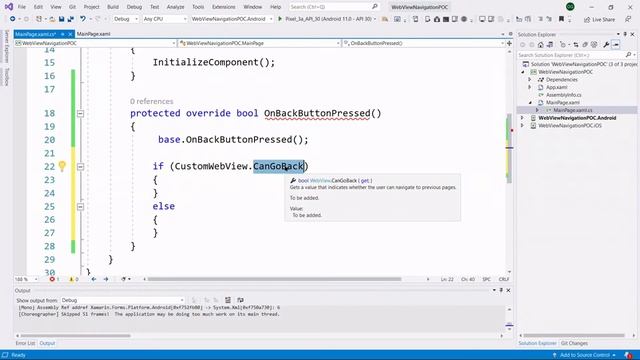The image size is (640, 360).
Task: Collapse the if block outline on line 22
Action: point(80,167)
